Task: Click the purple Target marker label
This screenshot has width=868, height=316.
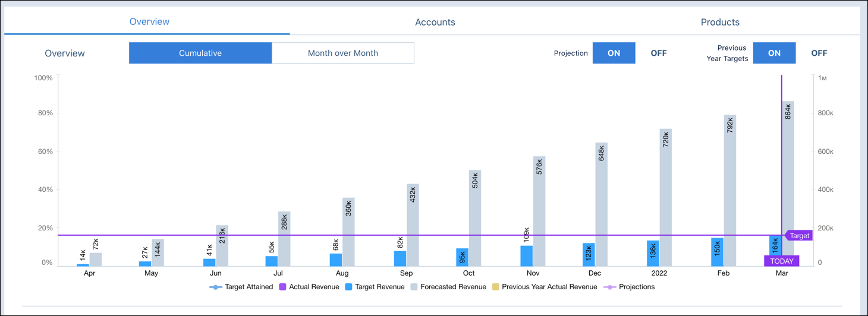Action: pos(798,236)
